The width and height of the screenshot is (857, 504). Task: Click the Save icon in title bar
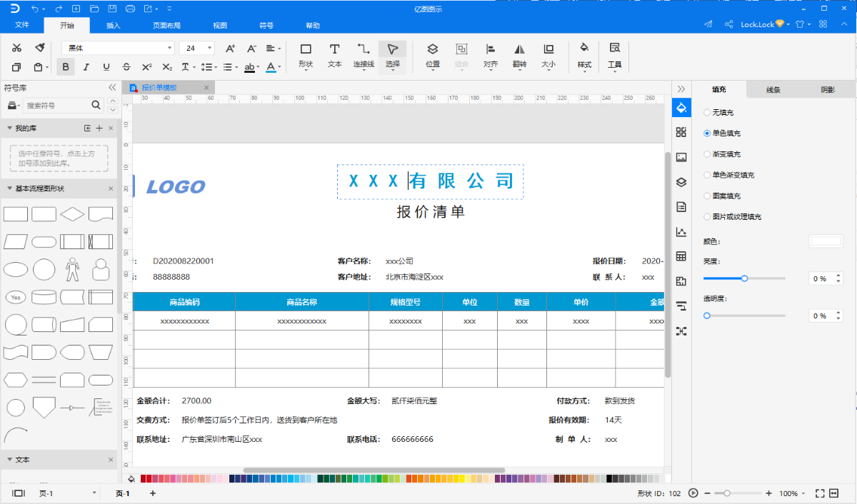(x=113, y=9)
